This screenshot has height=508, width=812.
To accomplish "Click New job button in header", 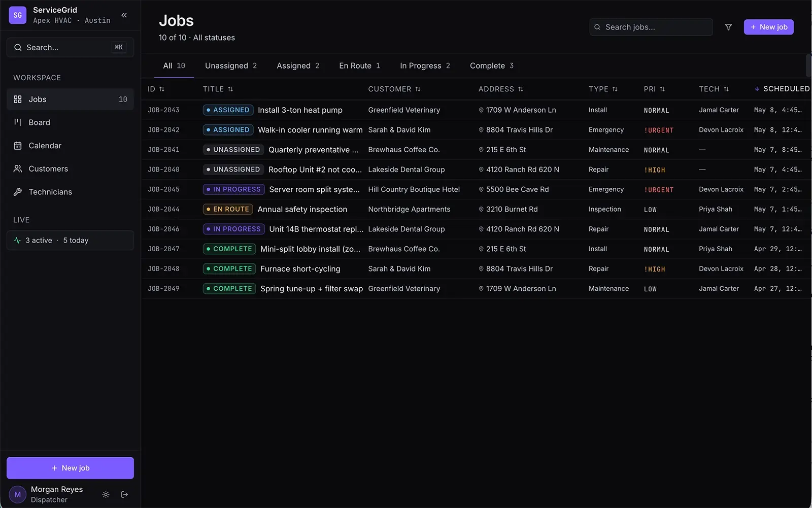I will click(x=768, y=27).
